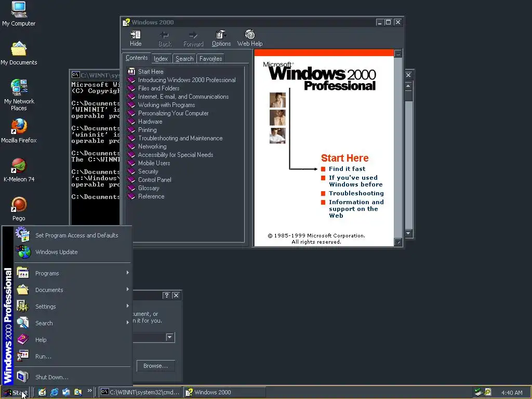Select 'Reference' topic text

coord(151,196)
